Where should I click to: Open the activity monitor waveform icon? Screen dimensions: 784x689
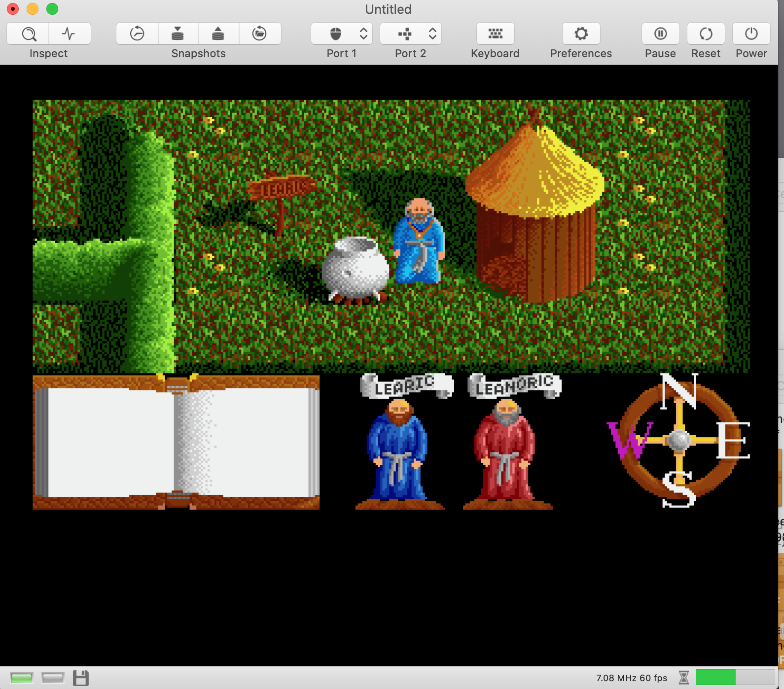point(69,34)
